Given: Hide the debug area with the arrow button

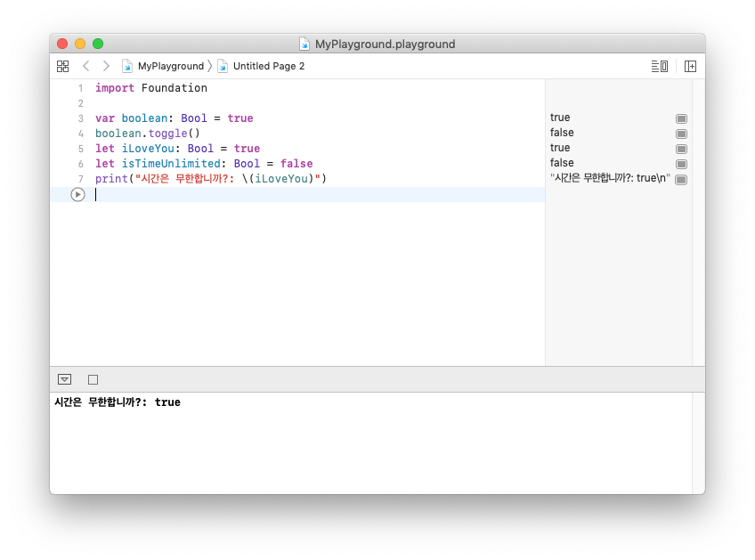Looking at the screenshot, I should 64,379.
